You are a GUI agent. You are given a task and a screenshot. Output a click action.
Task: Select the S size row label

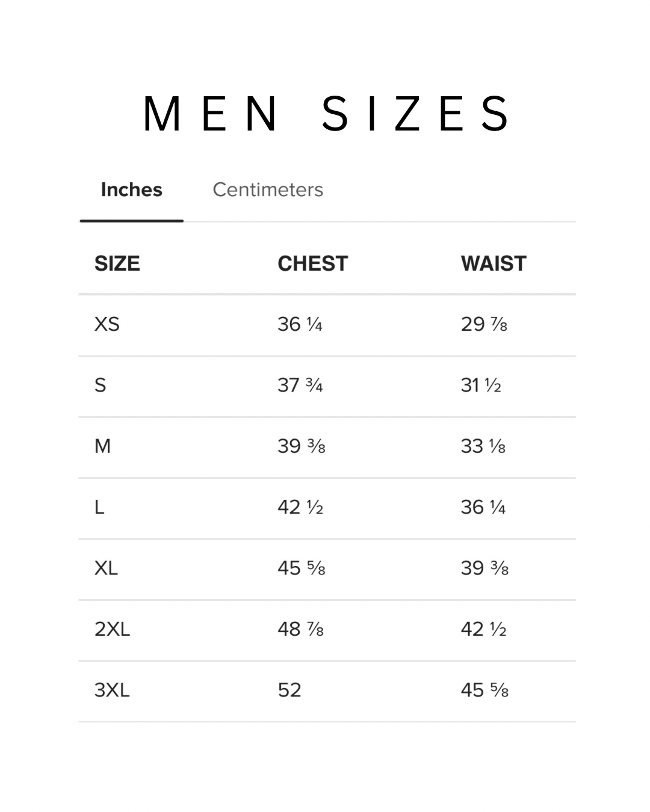[101, 386]
